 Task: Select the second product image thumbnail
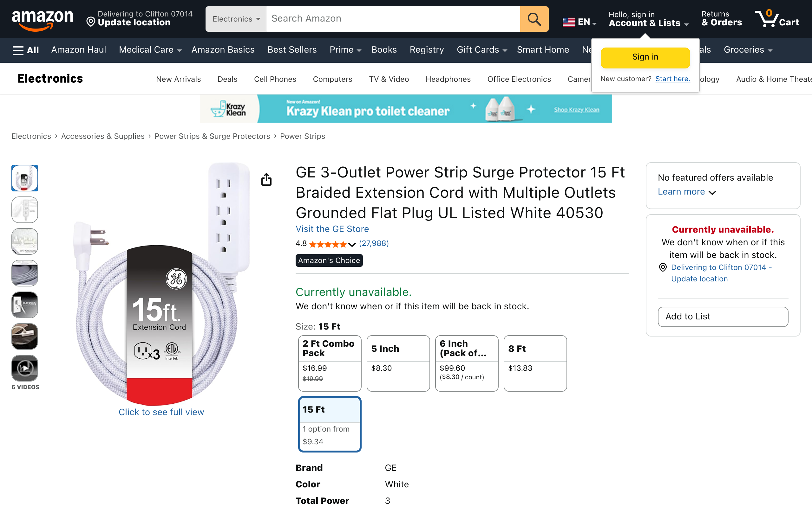pos(24,210)
